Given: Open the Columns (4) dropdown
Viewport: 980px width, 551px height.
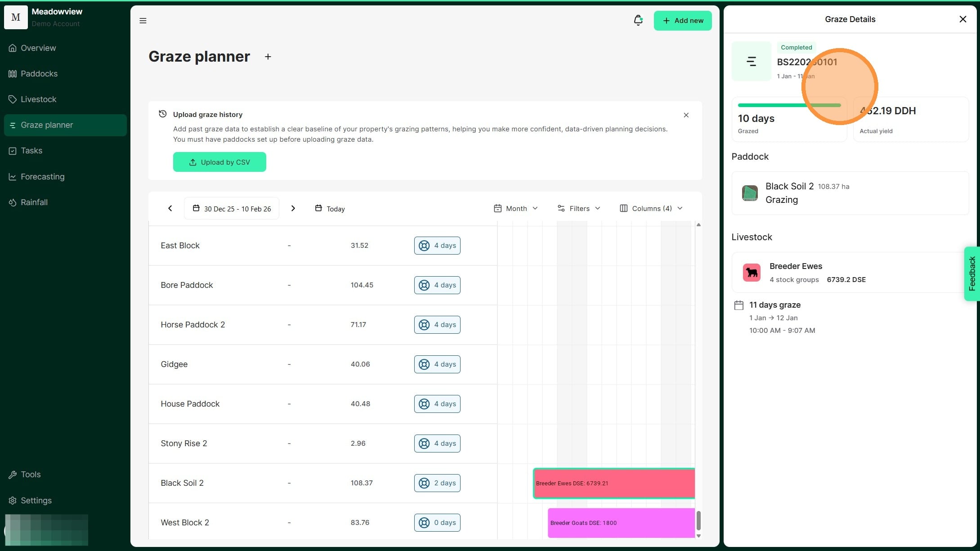Looking at the screenshot, I should click(x=651, y=208).
